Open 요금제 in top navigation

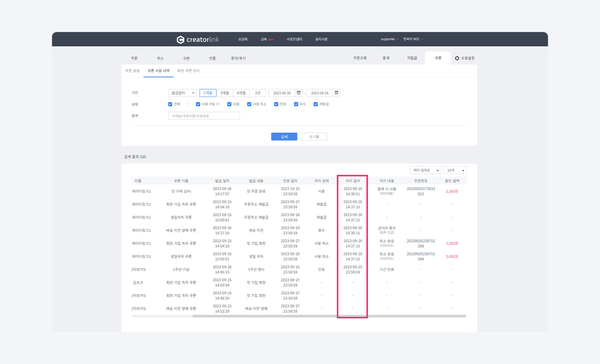(243, 39)
